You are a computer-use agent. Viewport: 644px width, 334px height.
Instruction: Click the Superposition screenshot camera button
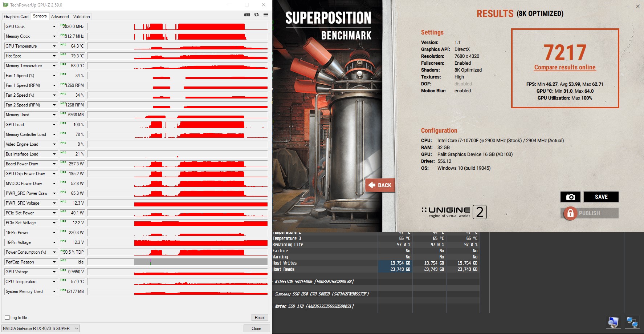[x=570, y=197]
